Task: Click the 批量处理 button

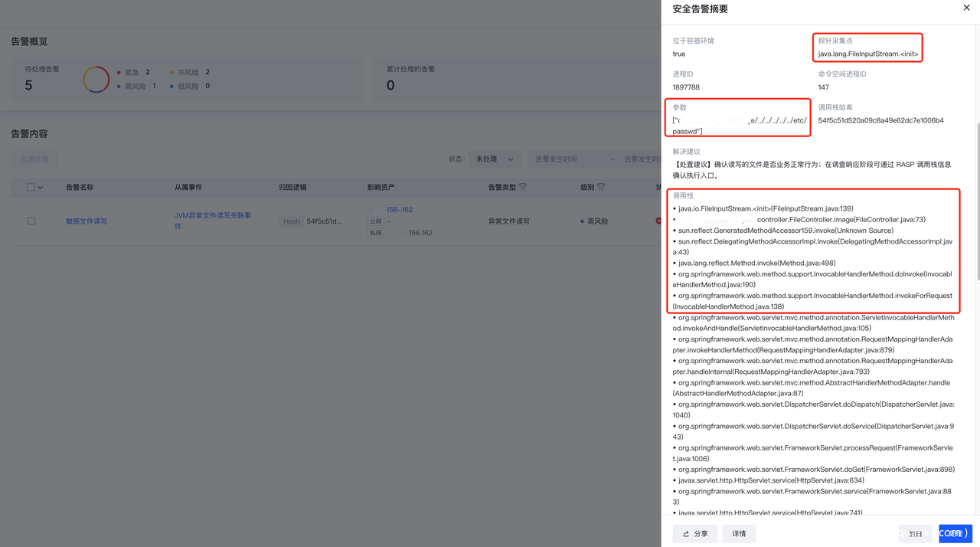Action: pyautogui.click(x=34, y=159)
